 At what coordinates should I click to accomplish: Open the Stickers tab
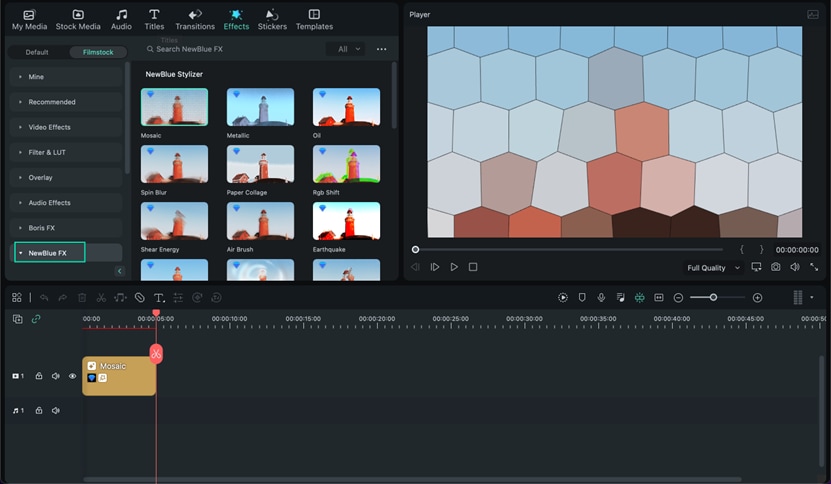[x=272, y=19]
